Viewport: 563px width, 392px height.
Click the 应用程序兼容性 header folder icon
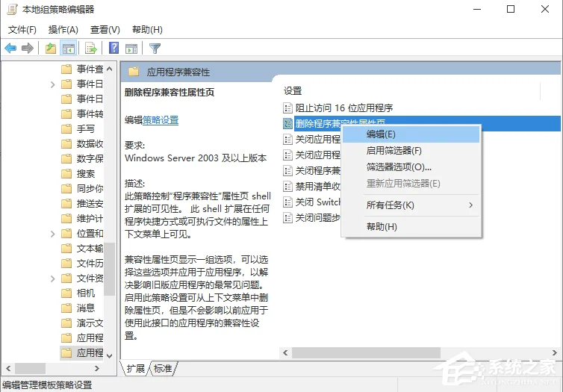(x=134, y=72)
